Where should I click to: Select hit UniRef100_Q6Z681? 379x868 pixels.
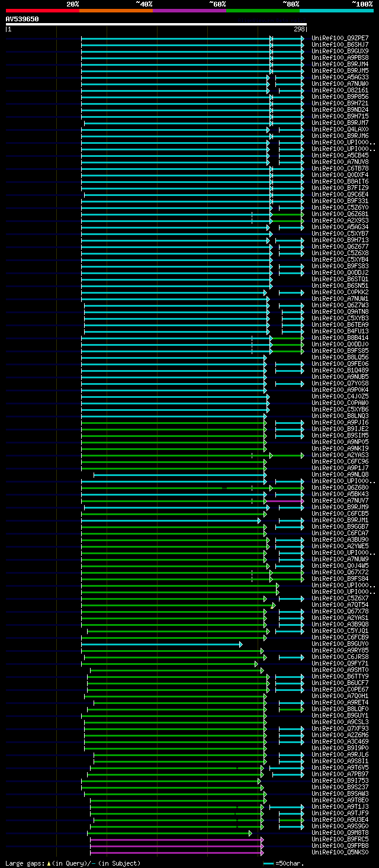tap(340, 214)
